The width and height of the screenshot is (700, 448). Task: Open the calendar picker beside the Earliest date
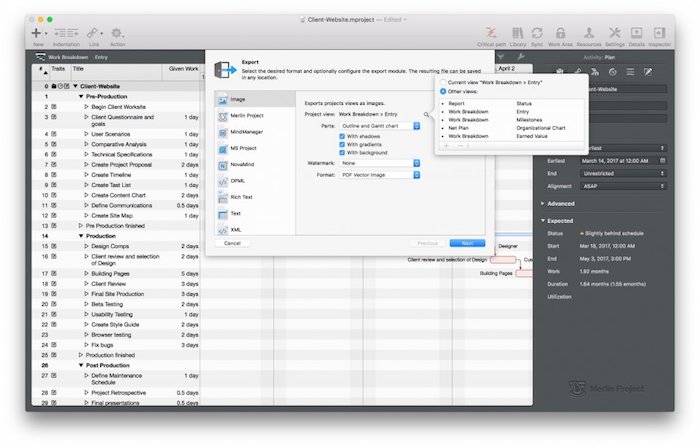point(662,161)
